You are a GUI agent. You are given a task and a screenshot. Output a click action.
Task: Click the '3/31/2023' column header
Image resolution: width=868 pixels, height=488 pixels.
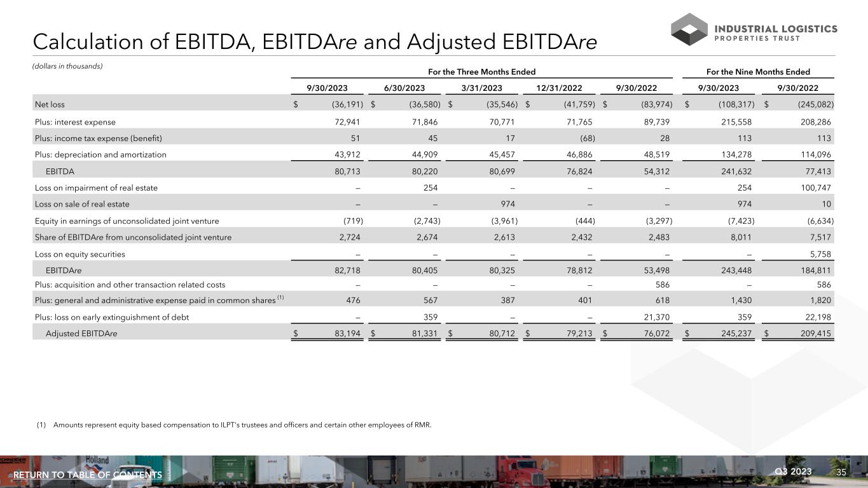click(482, 88)
